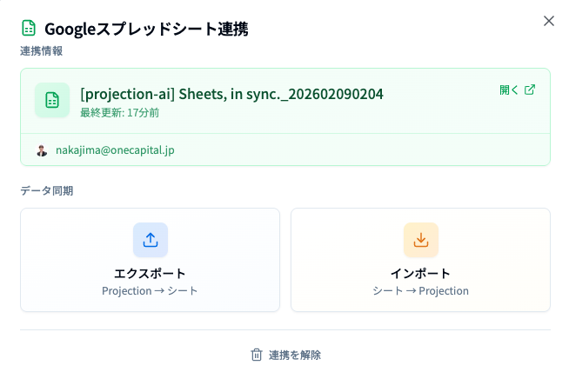Viewport: 569px width, 392px height.
Task: Click the Google Sheets icon in dialog title
Action: [29, 29]
